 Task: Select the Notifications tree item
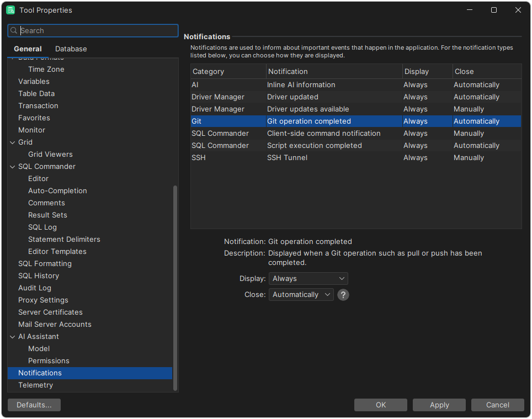90,373
